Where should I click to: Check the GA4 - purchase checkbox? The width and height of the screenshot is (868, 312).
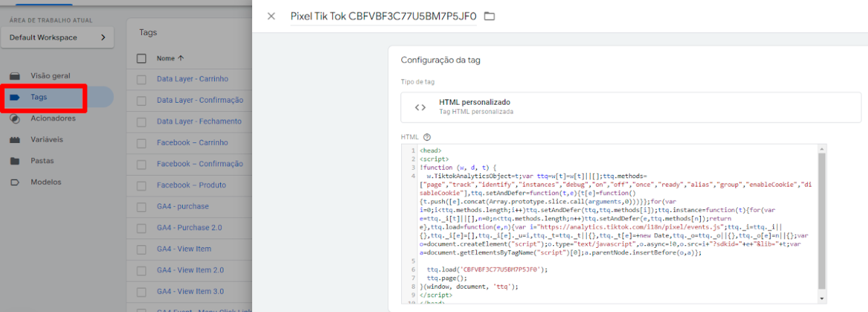pos(141,207)
